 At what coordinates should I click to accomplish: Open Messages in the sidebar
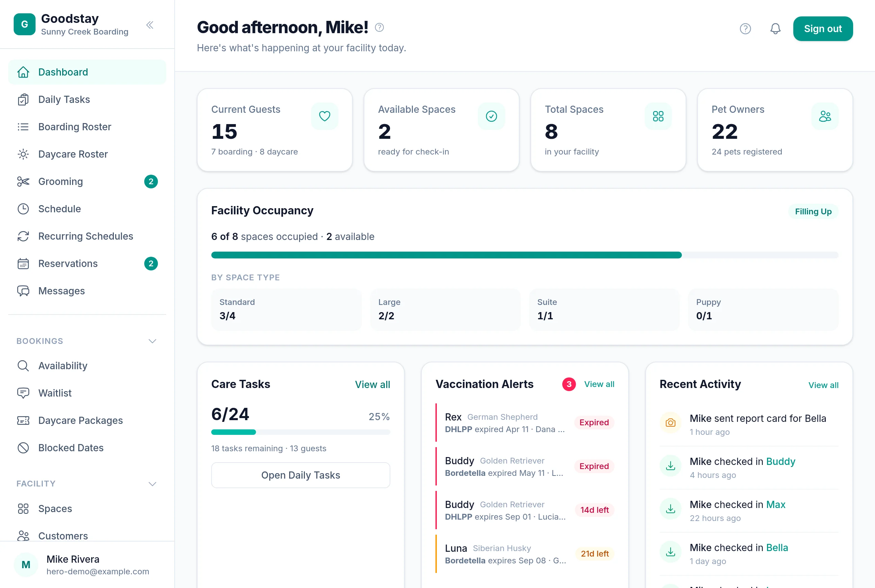click(87, 291)
